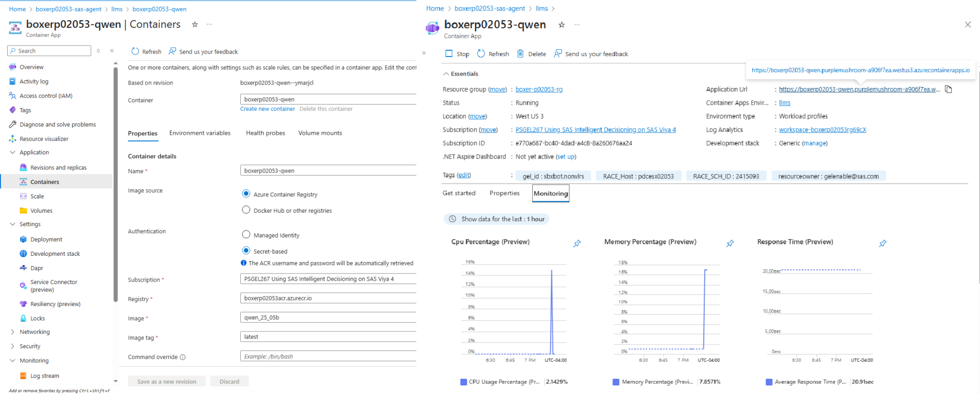Click the Image tag input field
The height and width of the screenshot is (394, 980).
click(x=328, y=337)
